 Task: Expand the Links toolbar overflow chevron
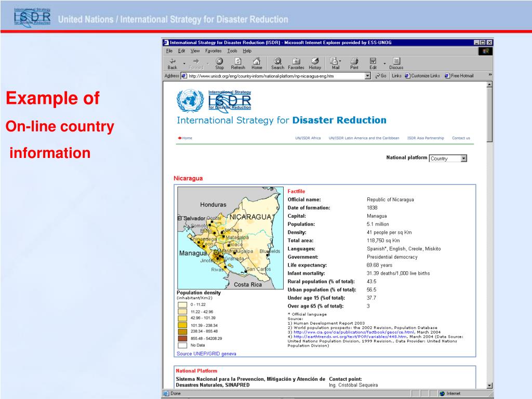(489, 75)
